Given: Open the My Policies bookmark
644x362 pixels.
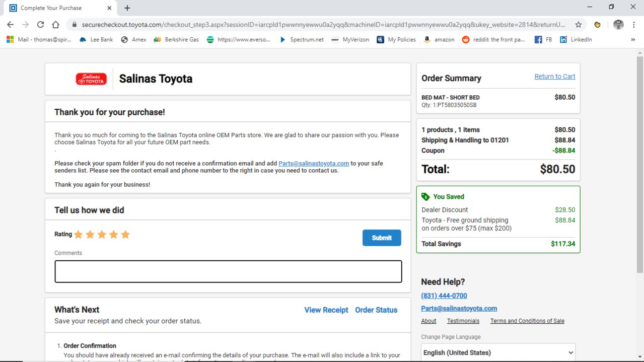Looking at the screenshot, I should pyautogui.click(x=396, y=39).
